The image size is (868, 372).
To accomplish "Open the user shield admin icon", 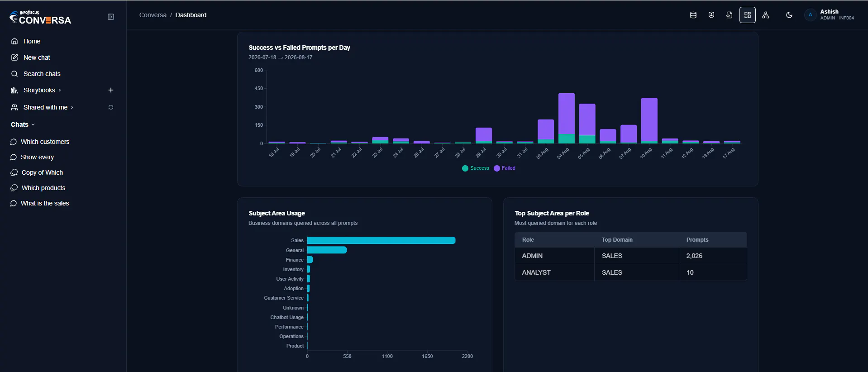I will [x=711, y=15].
